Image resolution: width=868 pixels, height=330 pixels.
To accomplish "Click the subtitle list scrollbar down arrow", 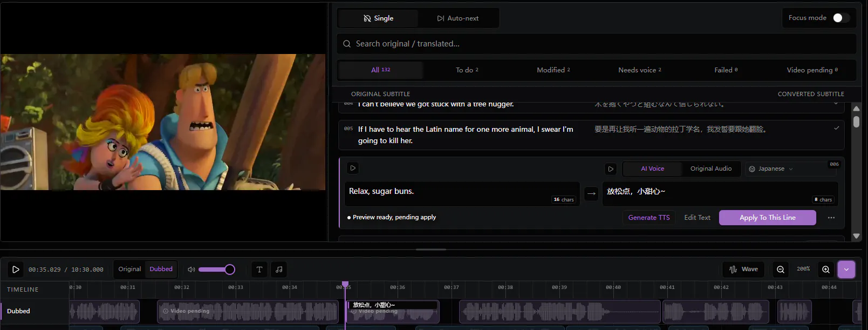I will point(856,236).
